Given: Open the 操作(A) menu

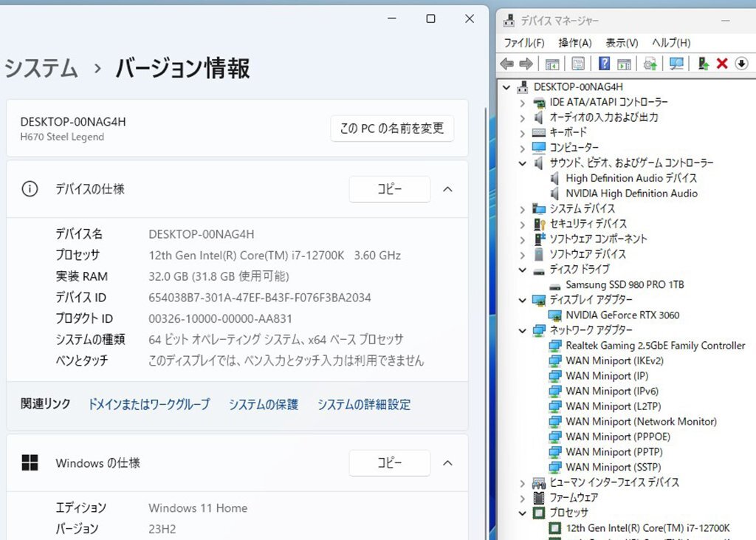Looking at the screenshot, I should coord(574,43).
